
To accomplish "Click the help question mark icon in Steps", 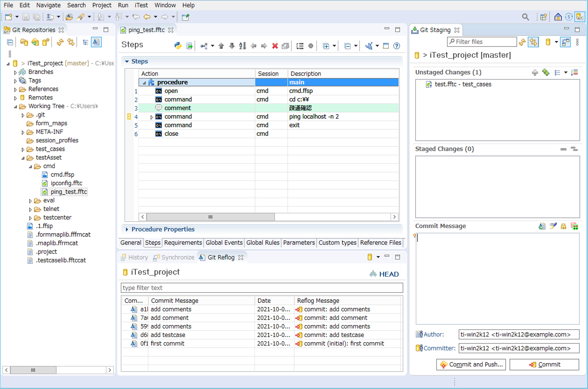I will tap(396, 46).
